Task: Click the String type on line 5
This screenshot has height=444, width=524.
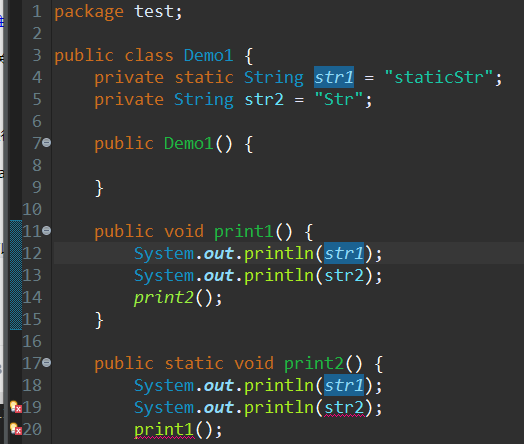Action: (x=204, y=99)
